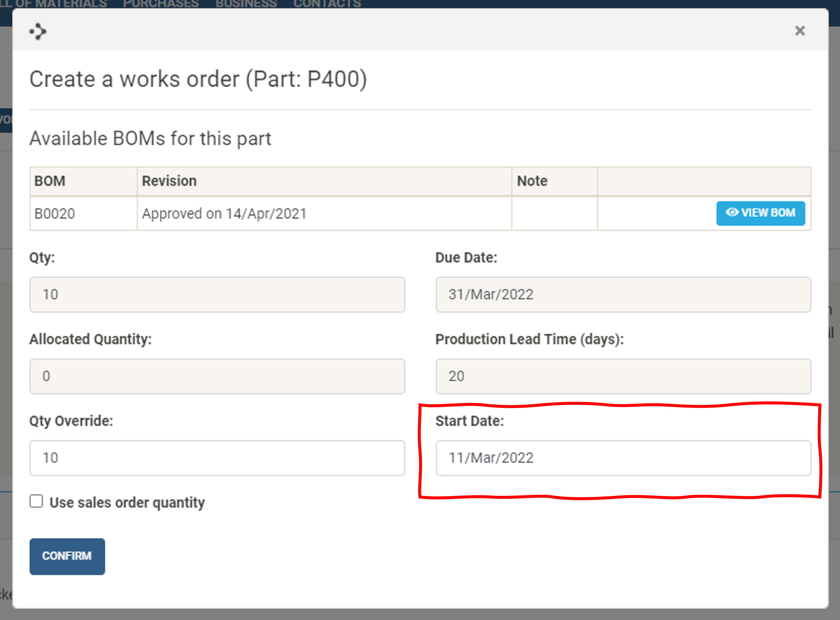Screen dimensions: 840x620
Task: Close the works order dialog
Action: (800, 31)
